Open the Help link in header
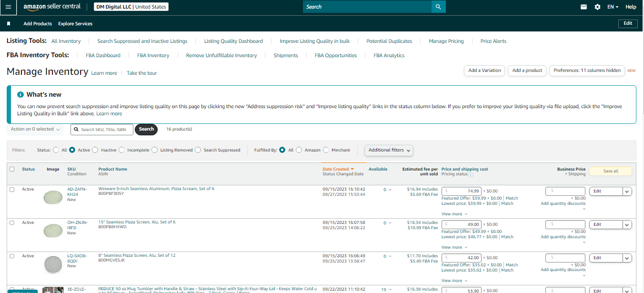644x293 pixels. [631, 7]
